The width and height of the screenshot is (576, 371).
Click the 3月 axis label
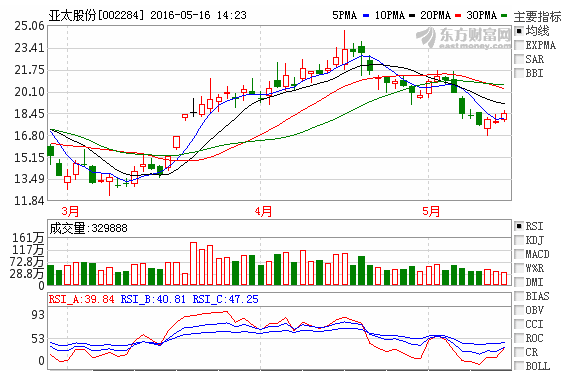[70, 211]
